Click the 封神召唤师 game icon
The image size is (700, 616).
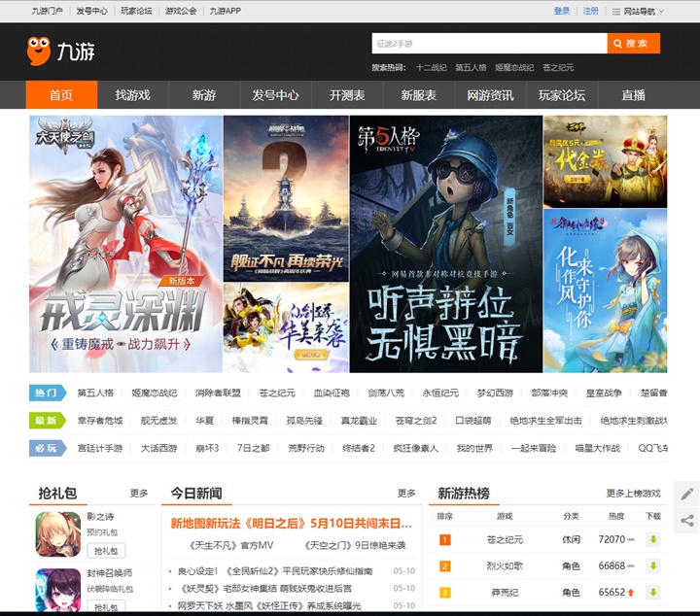(58, 590)
